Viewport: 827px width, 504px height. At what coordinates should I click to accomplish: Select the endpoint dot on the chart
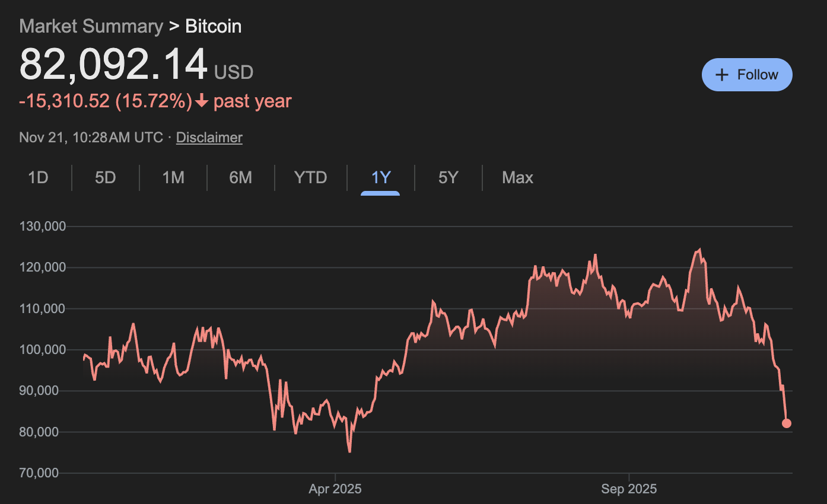(786, 423)
